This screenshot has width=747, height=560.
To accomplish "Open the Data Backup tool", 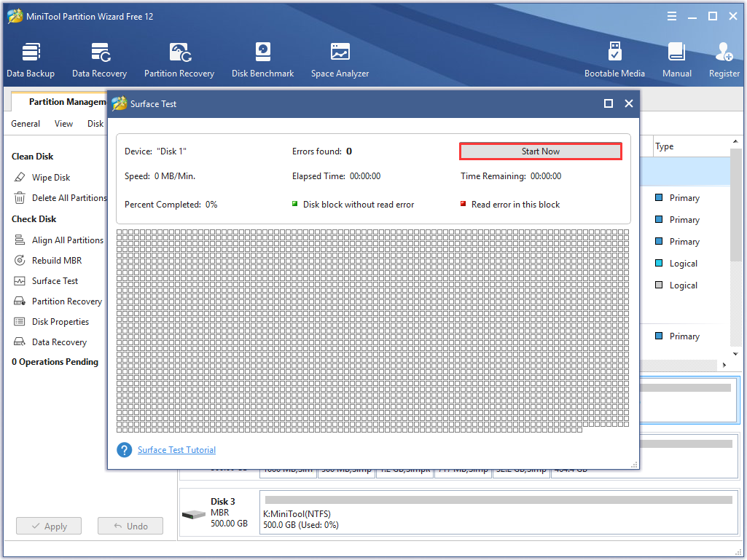I will tap(31, 60).
